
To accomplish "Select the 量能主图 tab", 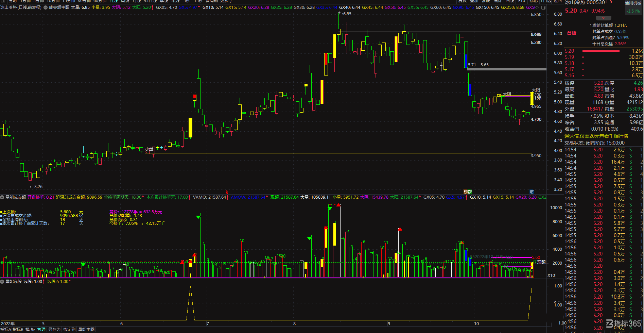I will pyautogui.click(x=86, y=330).
